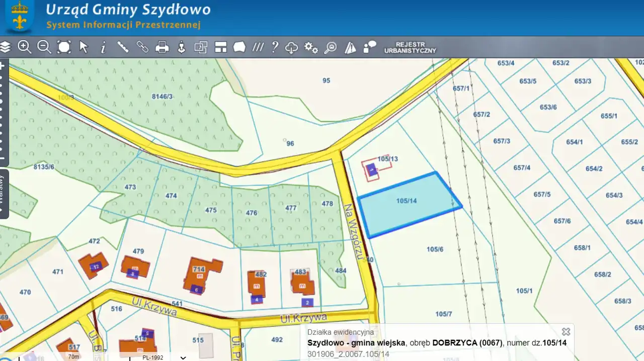Viewport: 644px width, 361px height.
Task: Click parcel label 105/7
Action: click(x=444, y=314)
